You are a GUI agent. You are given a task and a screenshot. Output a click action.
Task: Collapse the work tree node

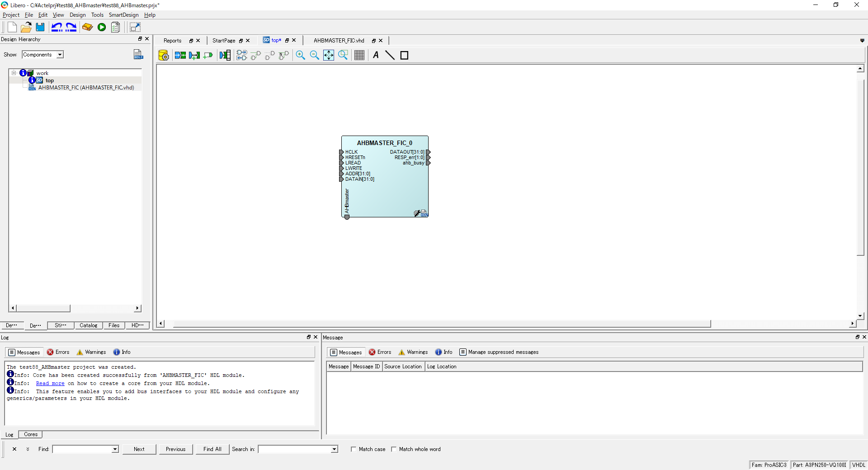click(14, 73)
